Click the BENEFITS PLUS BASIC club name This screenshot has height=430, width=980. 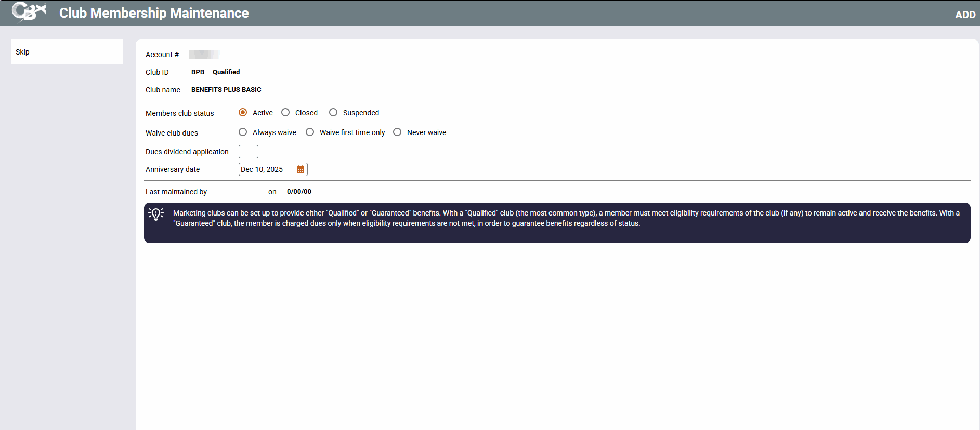click(x=226, y=90)
